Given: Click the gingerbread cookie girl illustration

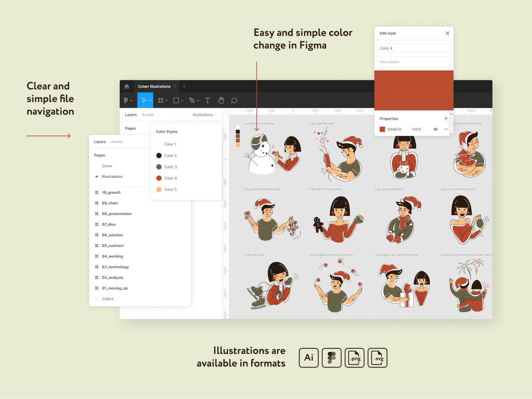Looking at the screenshot, I should click(338, 219).
